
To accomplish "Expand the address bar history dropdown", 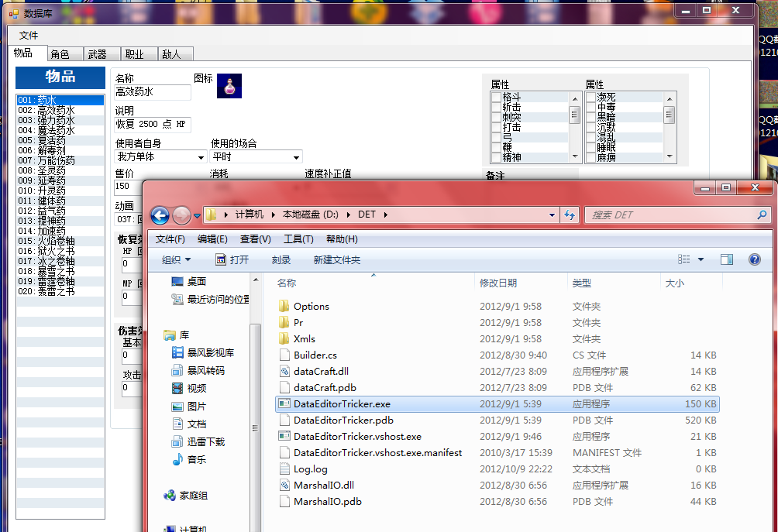I will (552, 215).
